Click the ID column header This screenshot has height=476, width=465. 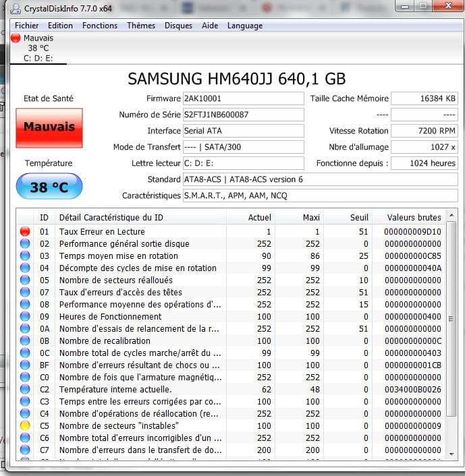[44, 217]
